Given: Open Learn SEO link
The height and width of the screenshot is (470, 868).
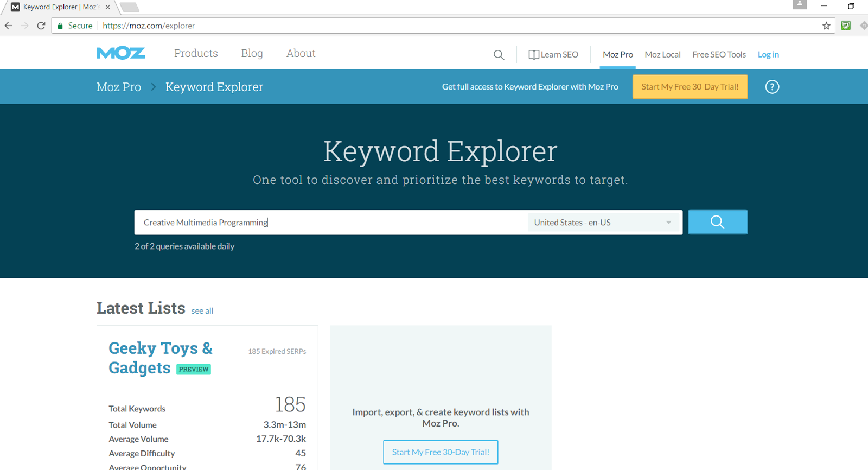Looking at the screenshot, I should 553,55.
